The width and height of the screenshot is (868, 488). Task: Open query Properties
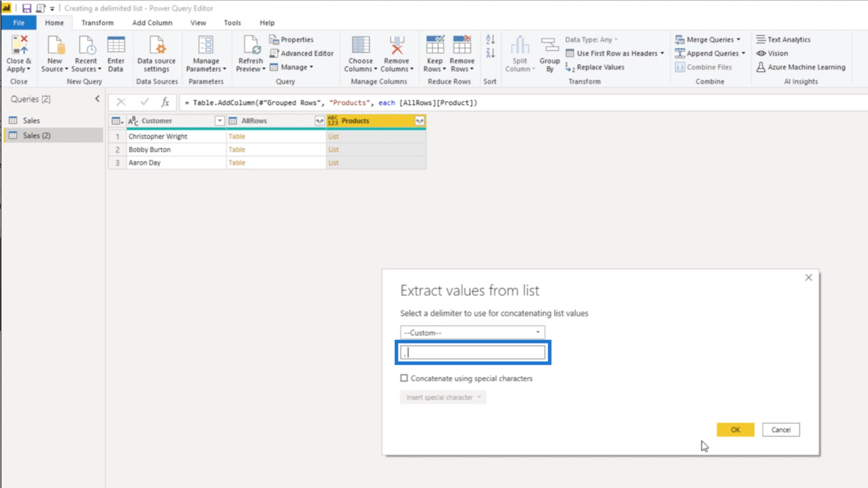(291, 39)
